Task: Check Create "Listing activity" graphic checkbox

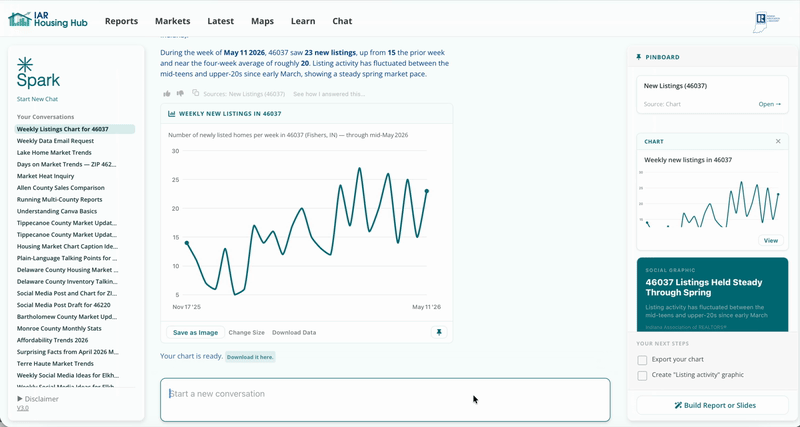Action: (642, 375)
